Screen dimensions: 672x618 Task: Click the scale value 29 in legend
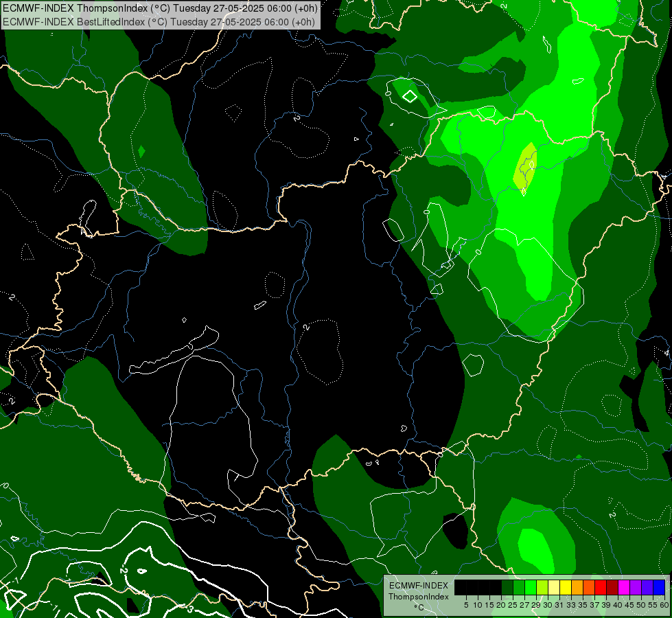pyautogui.click(x=536, y=605)
